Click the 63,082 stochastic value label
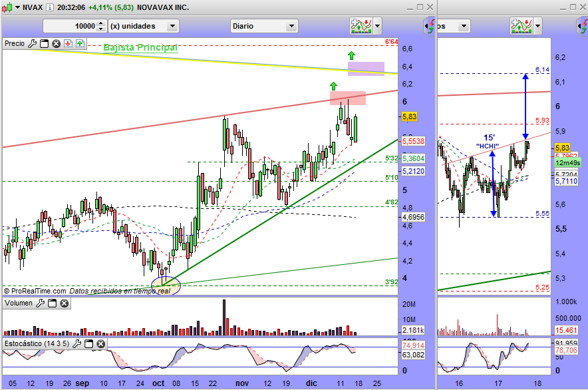 413,355
